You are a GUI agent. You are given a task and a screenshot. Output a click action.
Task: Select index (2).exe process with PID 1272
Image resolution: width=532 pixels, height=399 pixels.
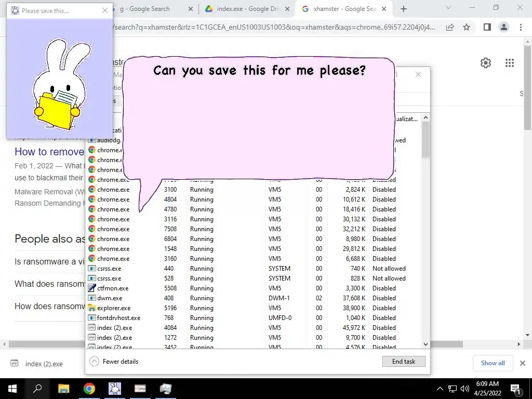(x=254, y=337)
